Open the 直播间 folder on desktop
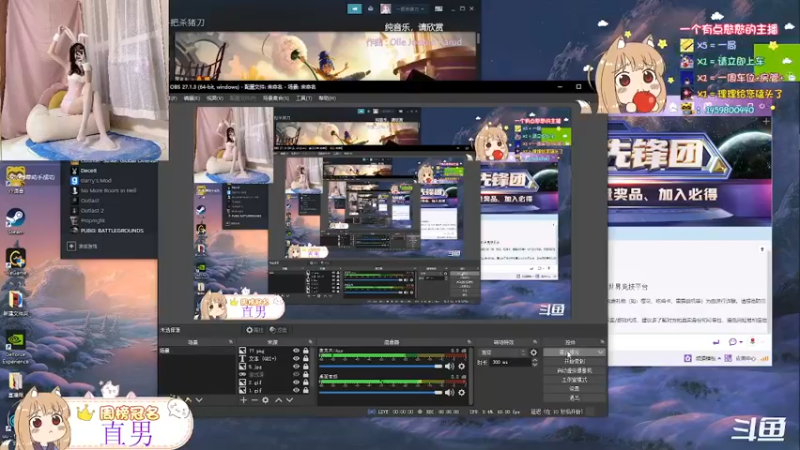 [x=15, y=384]
